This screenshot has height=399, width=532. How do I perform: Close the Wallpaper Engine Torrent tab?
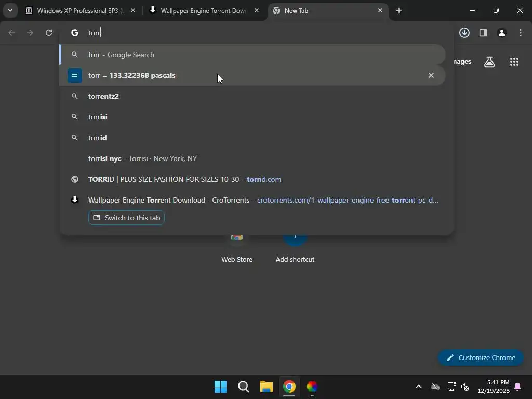(x=257, y=10)
